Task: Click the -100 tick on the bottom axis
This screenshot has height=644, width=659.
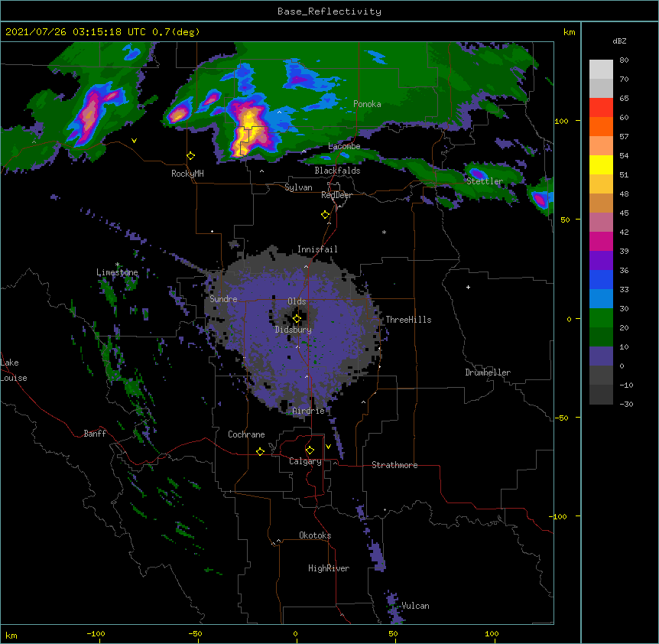Action: click(96, 634)
